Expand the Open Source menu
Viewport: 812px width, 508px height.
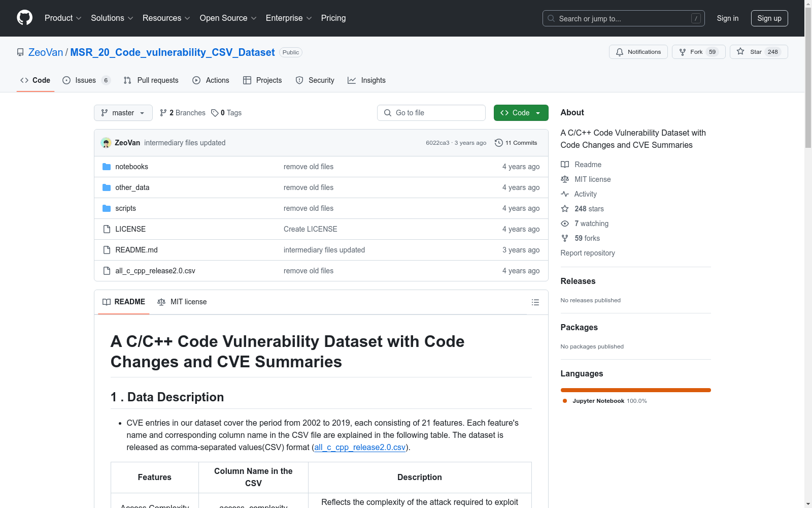click(228, 18)
